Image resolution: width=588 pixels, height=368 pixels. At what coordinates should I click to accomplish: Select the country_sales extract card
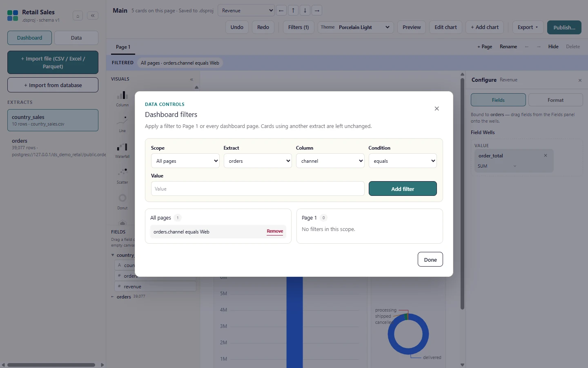(53, 120)
